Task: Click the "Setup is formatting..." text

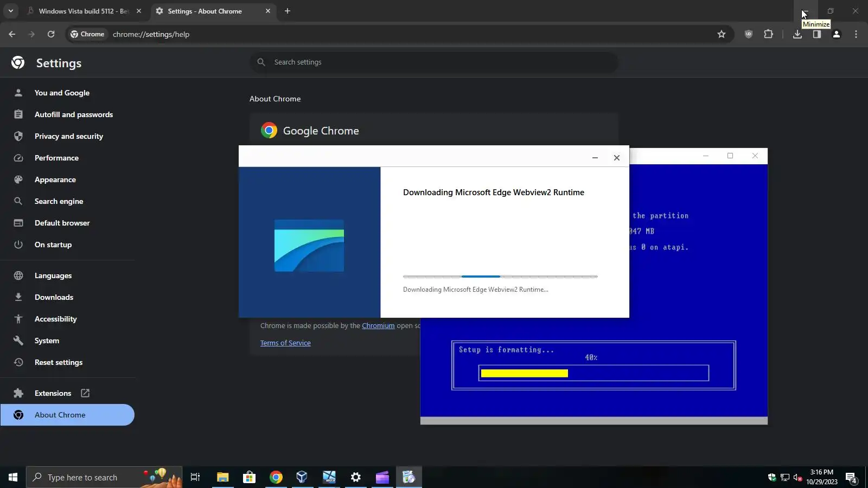Action: pyautogui.click(x=507, y=350)
